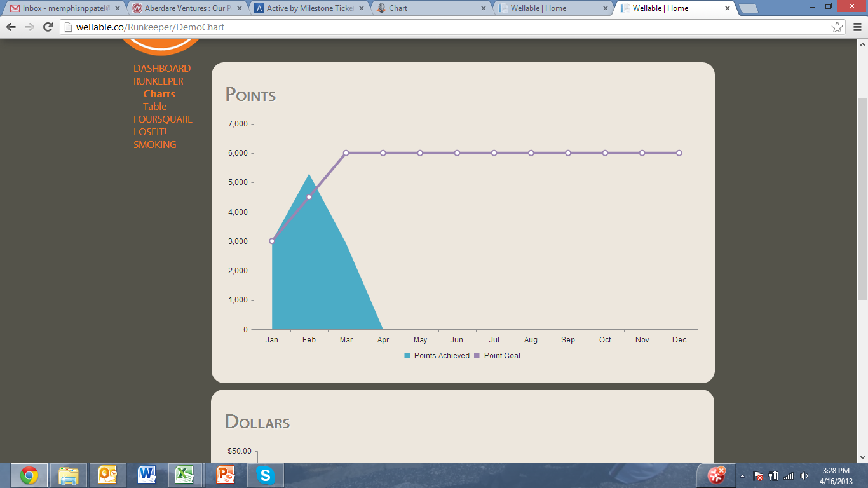Go back to the previous page

[x=11, y=27]
